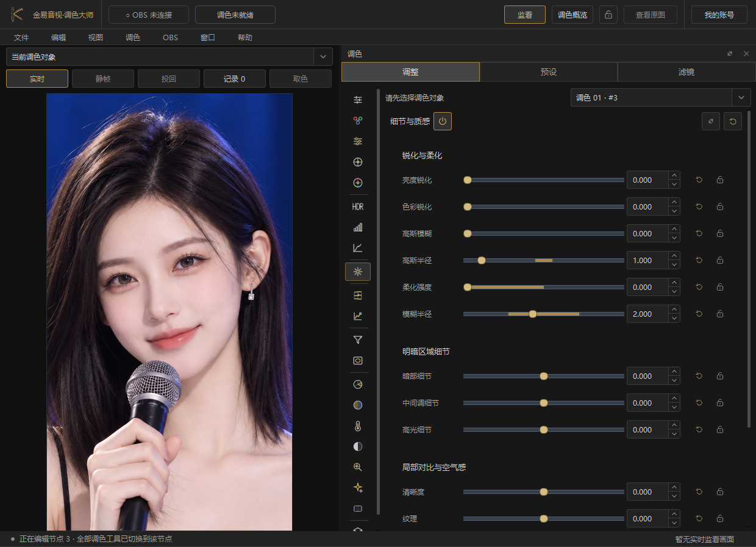This screenshot has width=756, height=547.
Task: Click the 模糊半径 slider handle
Action: pyautogui.click(x=533, y=314)
